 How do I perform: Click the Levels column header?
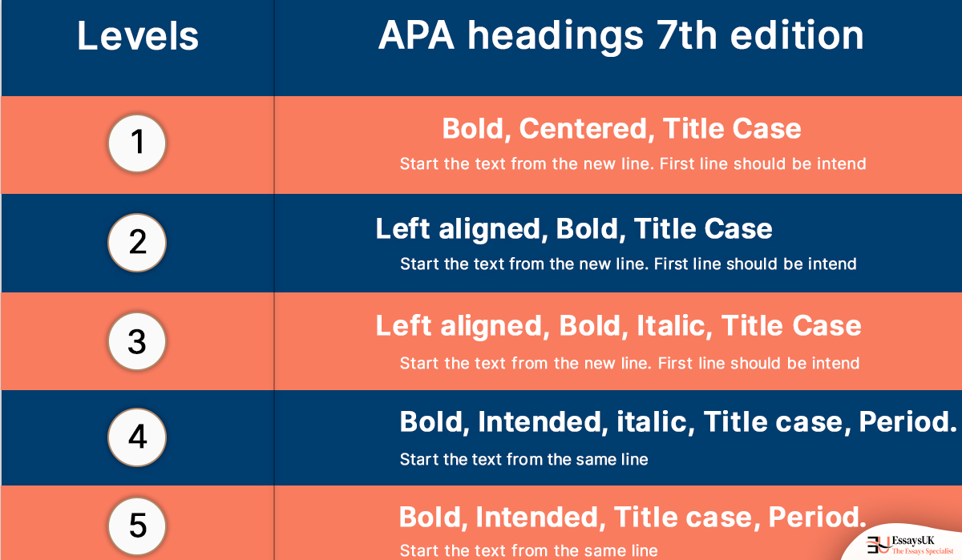coord(138,37)
